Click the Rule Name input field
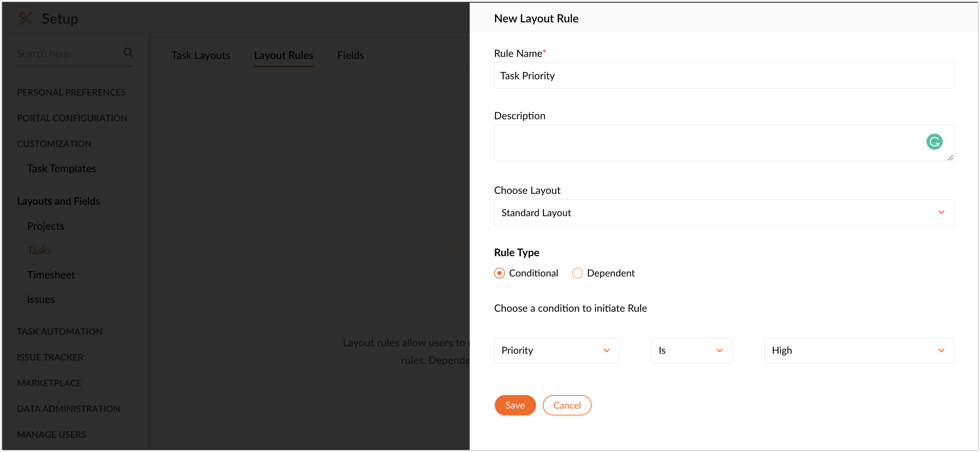This screenshot has height=452, width=980. pos(723,76)
